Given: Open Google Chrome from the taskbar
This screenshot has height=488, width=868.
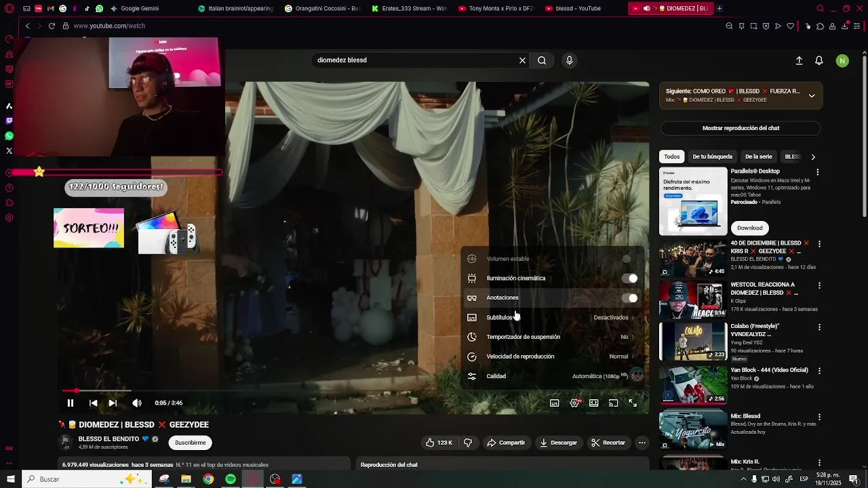Looking at the screenshot, I should tap(208, 479).
